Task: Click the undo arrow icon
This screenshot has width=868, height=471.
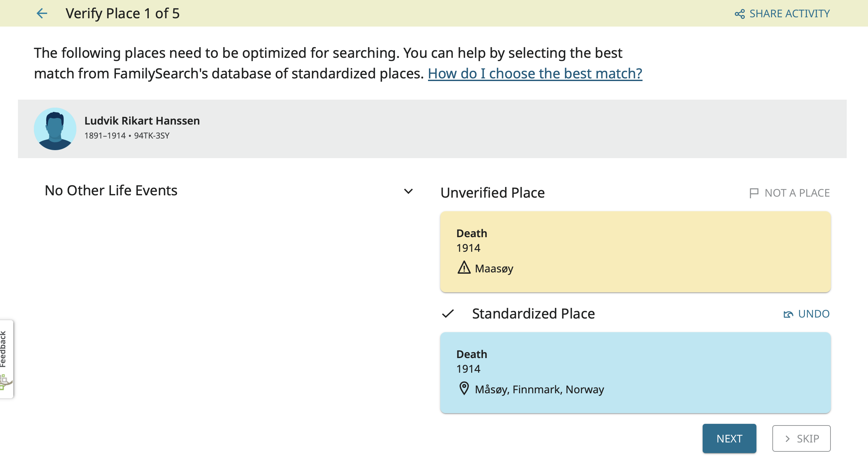Action: pyautogui.click(x=788, y=314)
